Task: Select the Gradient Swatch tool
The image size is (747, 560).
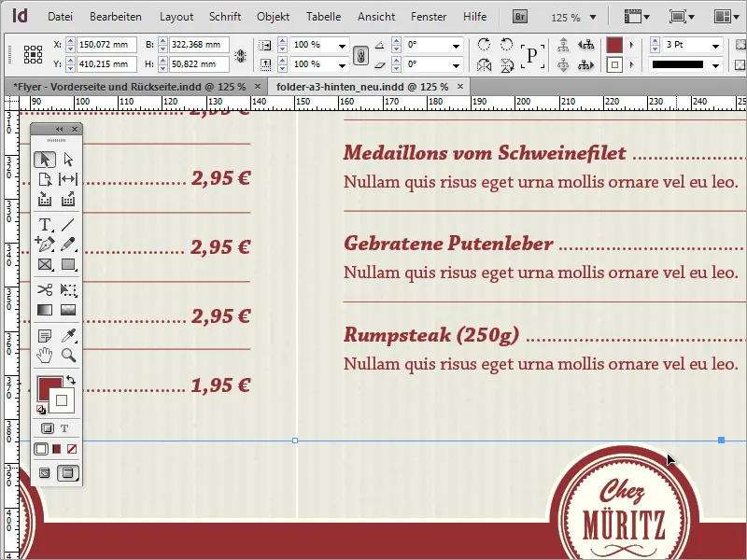Action: tap(45, 310)
